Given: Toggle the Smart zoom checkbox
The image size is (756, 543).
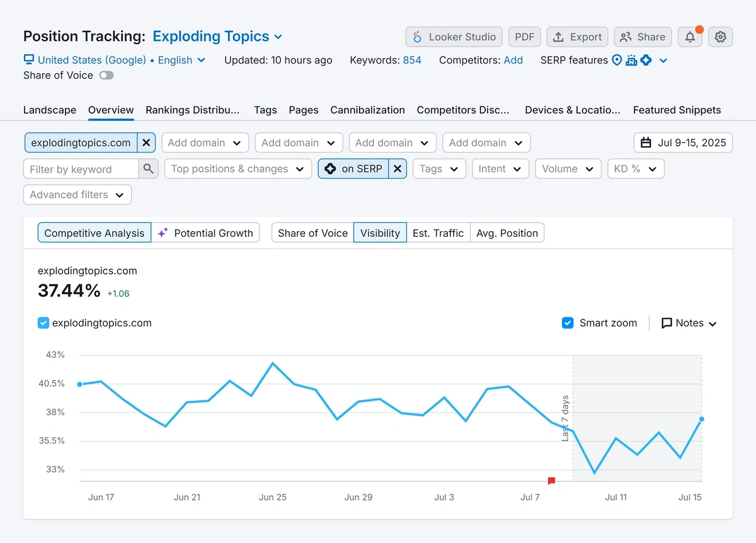Looking at the screenshot, I should pyautogui.click(x=568, y=323).
